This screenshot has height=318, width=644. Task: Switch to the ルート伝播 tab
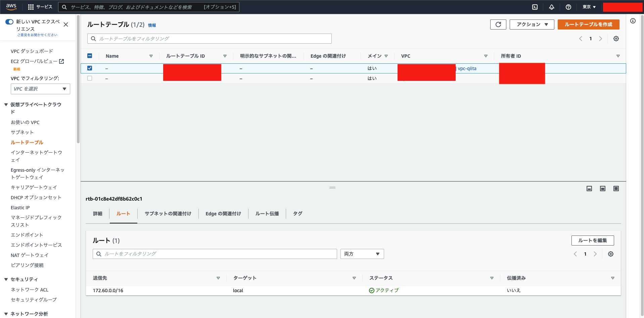point(267,214)
